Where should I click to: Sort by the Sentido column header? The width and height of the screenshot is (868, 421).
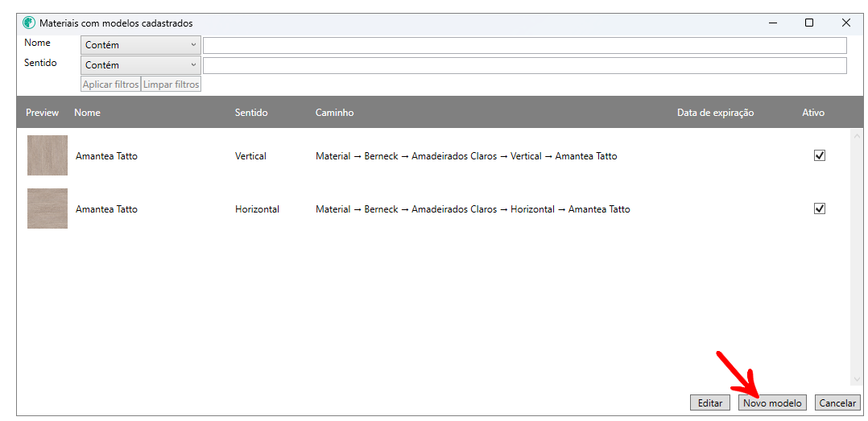(251, 113)
